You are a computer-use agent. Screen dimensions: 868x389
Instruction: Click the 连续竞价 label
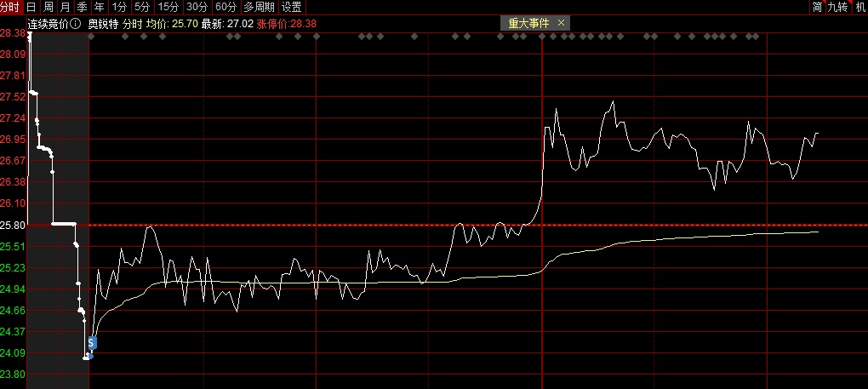pyautogui.click(x=49, y=24)
